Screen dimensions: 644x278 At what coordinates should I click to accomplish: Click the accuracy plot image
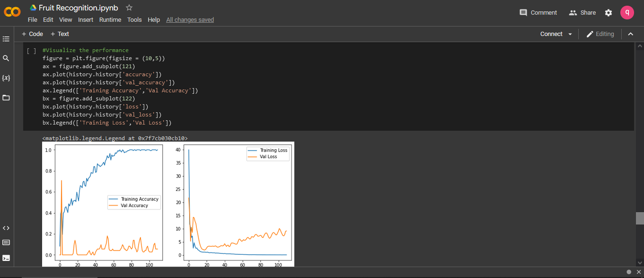tap(108, 203)
